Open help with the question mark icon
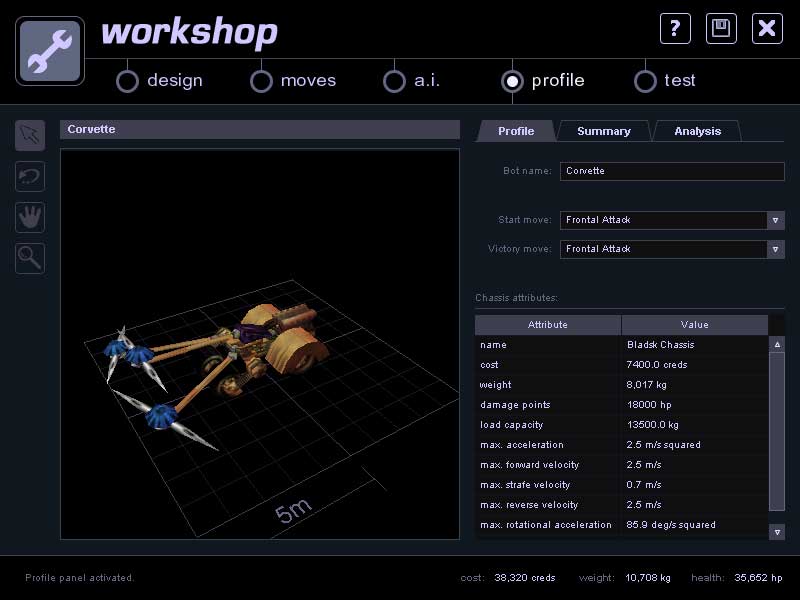 (675, 28)
